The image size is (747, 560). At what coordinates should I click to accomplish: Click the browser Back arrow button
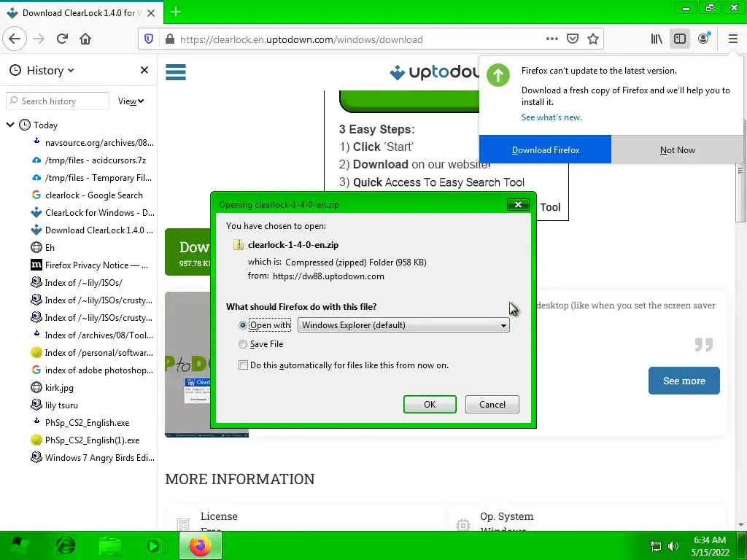coord(15,39)
